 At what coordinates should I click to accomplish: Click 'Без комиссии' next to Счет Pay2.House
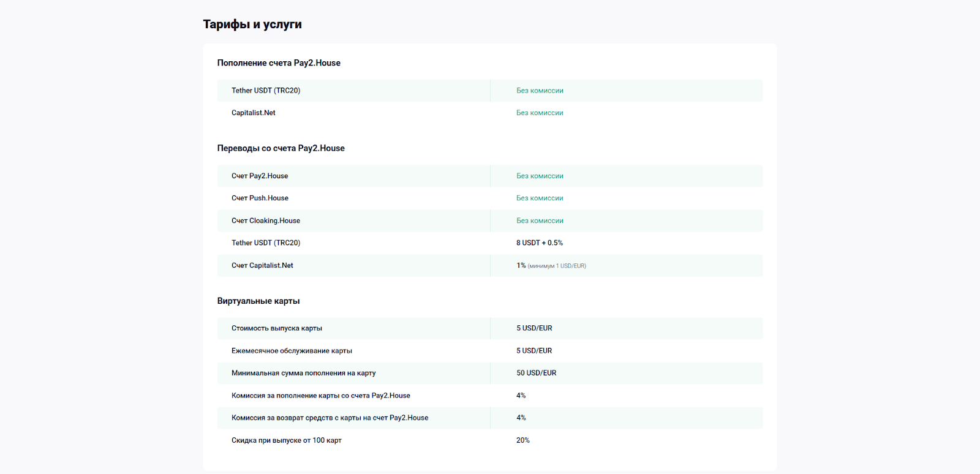point(540,176)
